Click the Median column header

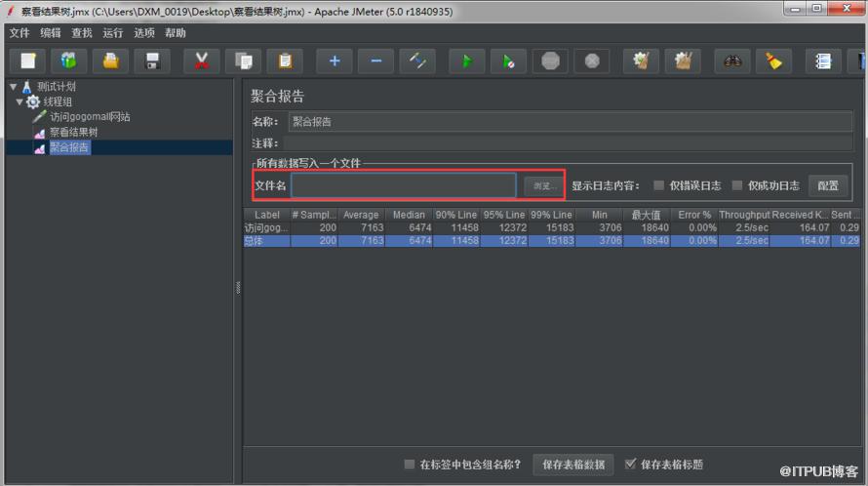click(409, 215)
